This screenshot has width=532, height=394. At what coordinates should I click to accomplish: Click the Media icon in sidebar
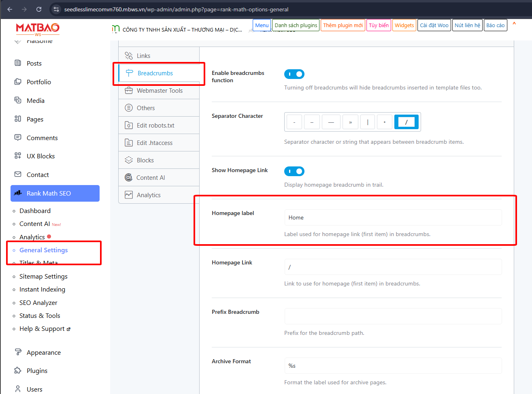tap(18, 100)
